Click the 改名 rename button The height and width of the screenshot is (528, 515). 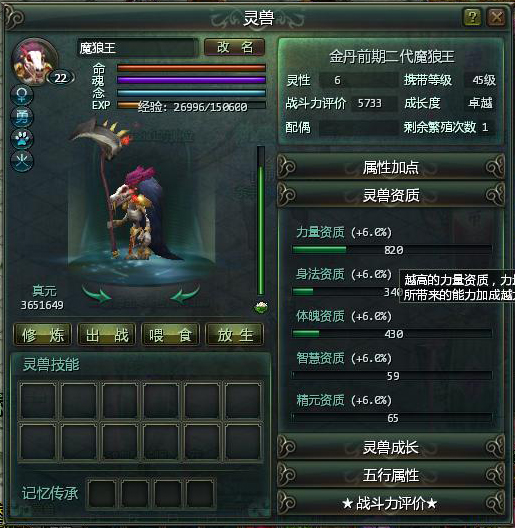(x=234, y=47)
